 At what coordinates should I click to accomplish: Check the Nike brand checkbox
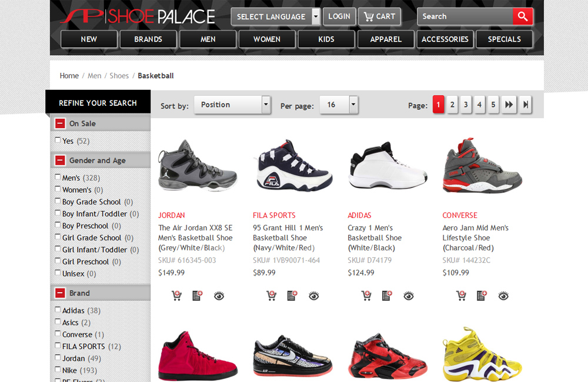tap(58, 369)
